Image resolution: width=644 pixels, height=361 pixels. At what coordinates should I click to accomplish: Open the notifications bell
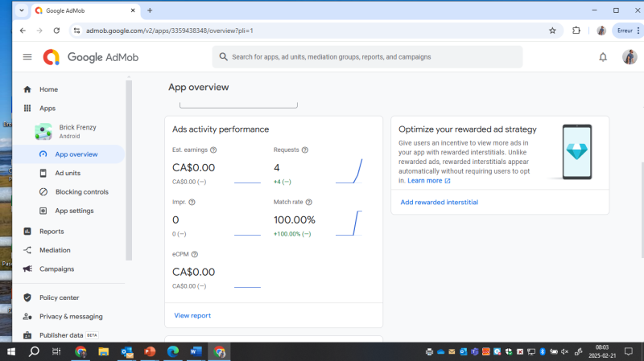602,57
